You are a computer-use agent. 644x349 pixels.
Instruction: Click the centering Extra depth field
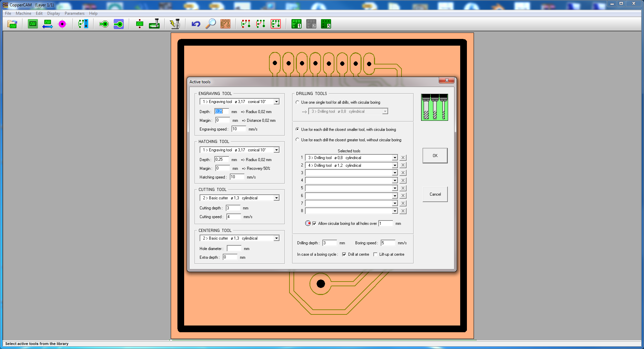pyautogui.click(x=230, y=257)
